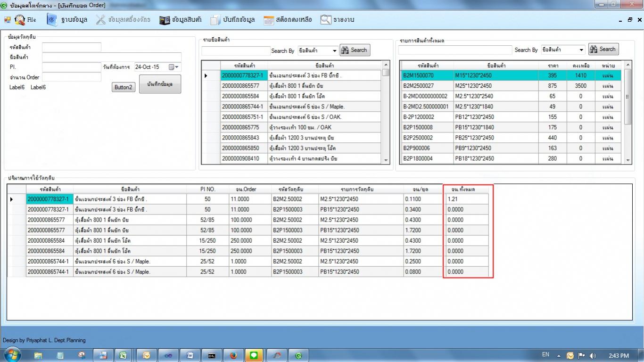Viewport: 644px width, 362px height.
Task: Expand Search By dropdown in รายการสินค้าทั้งหมด panel
Action: pyautogui.click(x=581, y=49)
